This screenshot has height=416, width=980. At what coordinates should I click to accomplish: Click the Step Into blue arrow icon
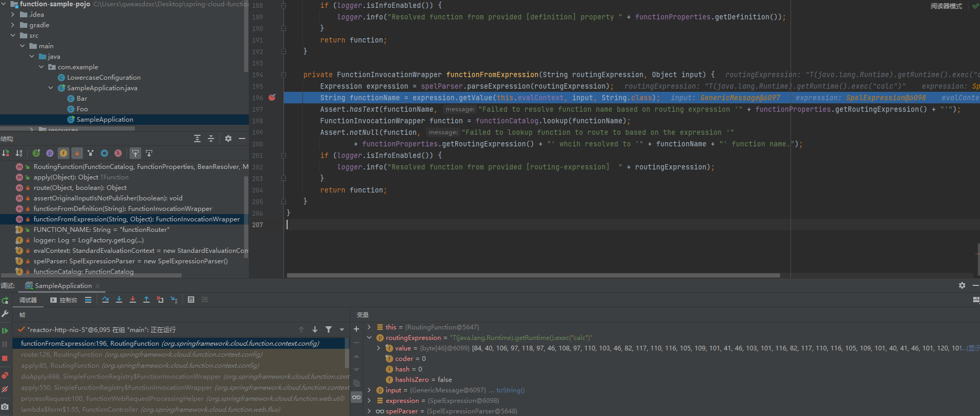119,300
